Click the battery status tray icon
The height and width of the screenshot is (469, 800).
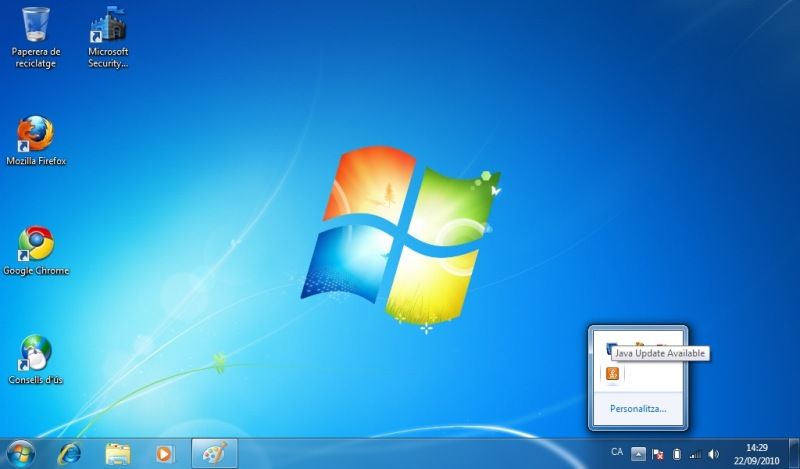(x=677, y=454)
